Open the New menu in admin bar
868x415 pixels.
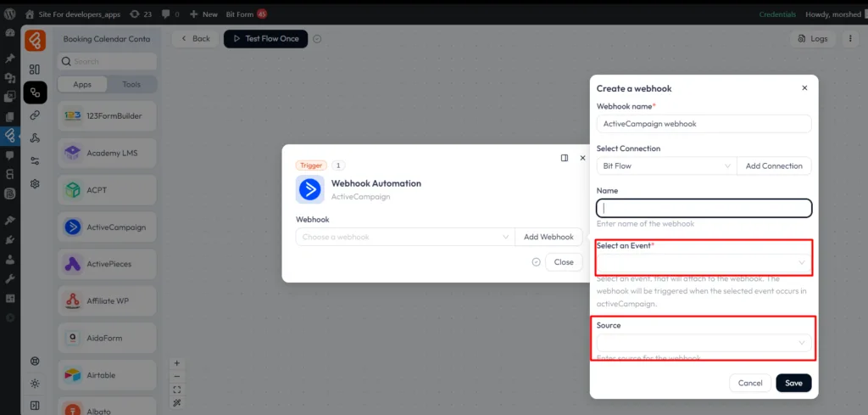203,14
